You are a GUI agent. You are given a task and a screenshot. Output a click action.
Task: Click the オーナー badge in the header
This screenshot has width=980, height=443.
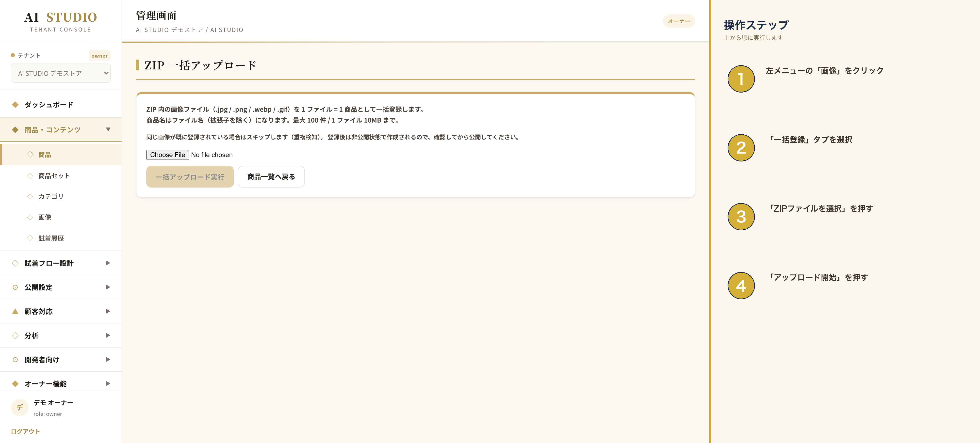click(x=679, y=21)
